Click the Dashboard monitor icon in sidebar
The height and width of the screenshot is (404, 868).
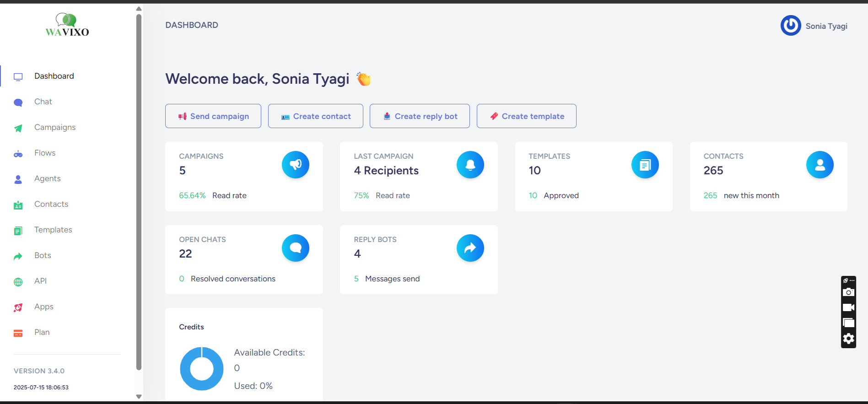(x=18, y=77)
